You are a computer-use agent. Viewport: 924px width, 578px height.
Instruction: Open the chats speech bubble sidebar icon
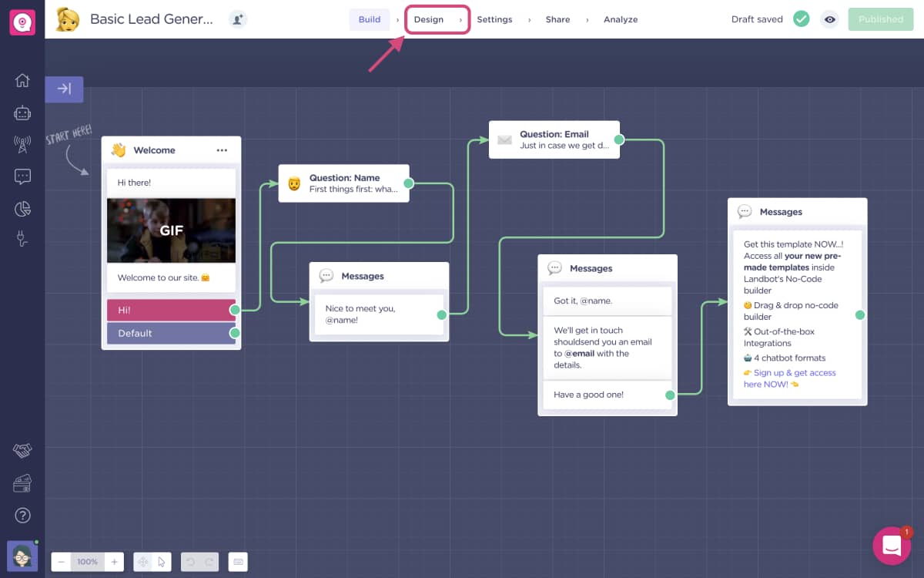point(22,176)
